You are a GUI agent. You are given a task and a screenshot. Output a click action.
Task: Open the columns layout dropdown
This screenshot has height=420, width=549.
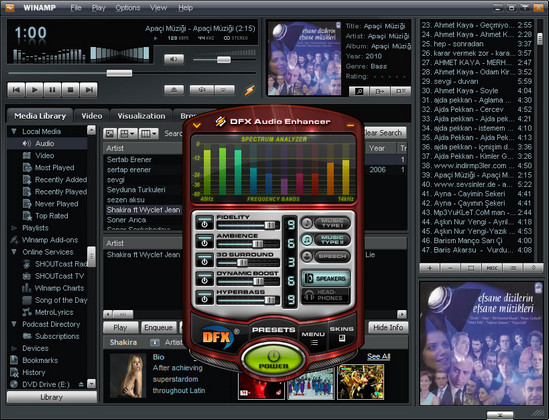point(148,133)
